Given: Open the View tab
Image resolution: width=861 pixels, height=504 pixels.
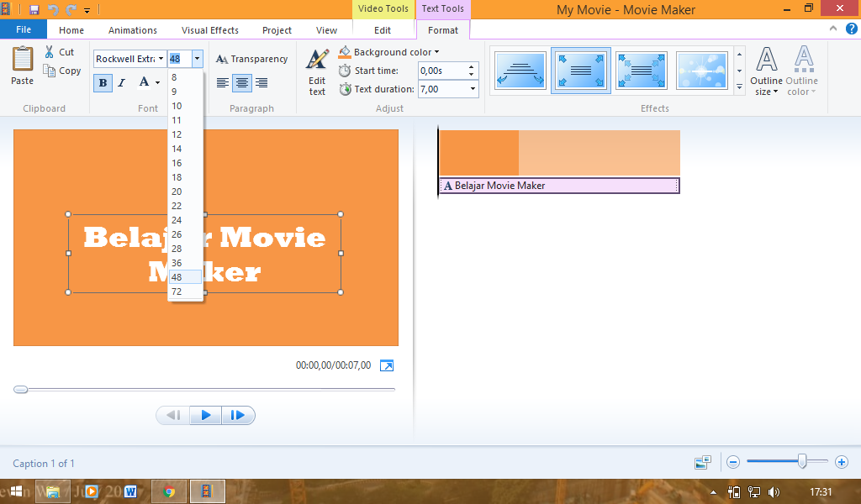Looking at the screenshot, I should click(x=326, y=30).
